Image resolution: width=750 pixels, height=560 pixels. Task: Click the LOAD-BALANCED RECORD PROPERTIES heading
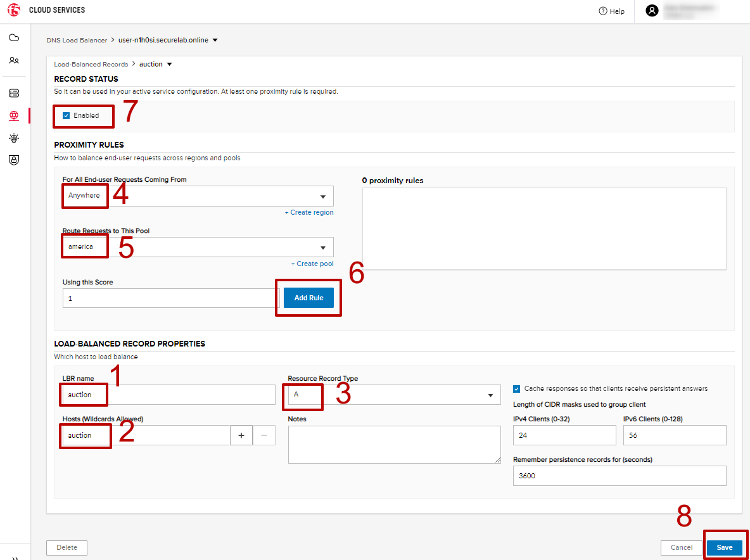pyautogui.click(x=130, y=343)
